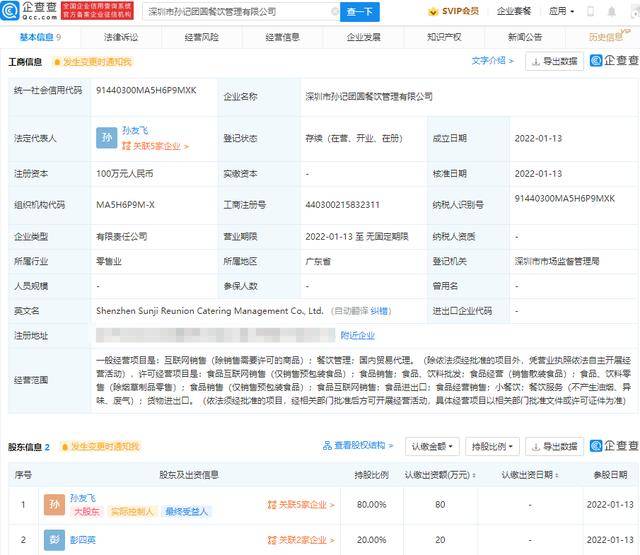Switch to the 知识产权 tab

[x=444, y=37]
